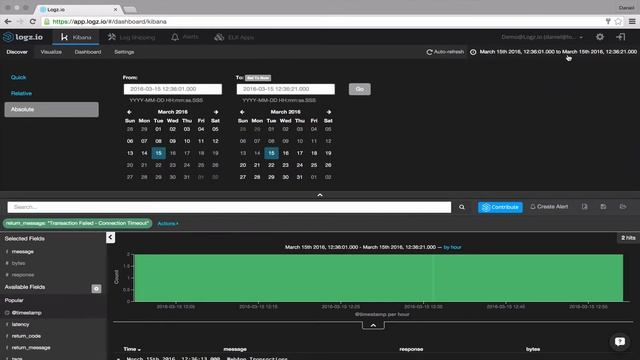640x360 pixels.
Task: Select the response selected field
Action: click(23, 275)
